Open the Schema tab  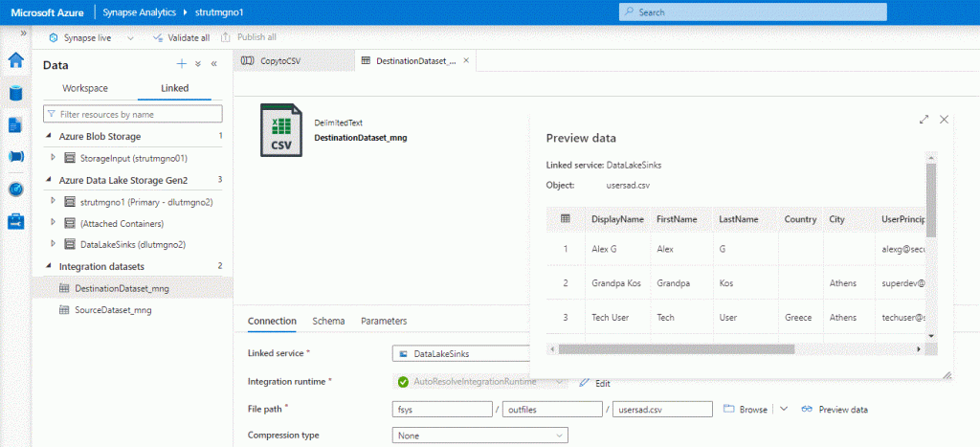click(329, 321)
